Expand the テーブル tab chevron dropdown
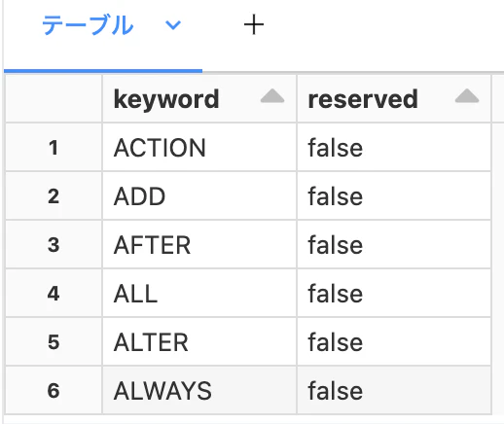This screenshot has height=424, width=504. point(173,25)
